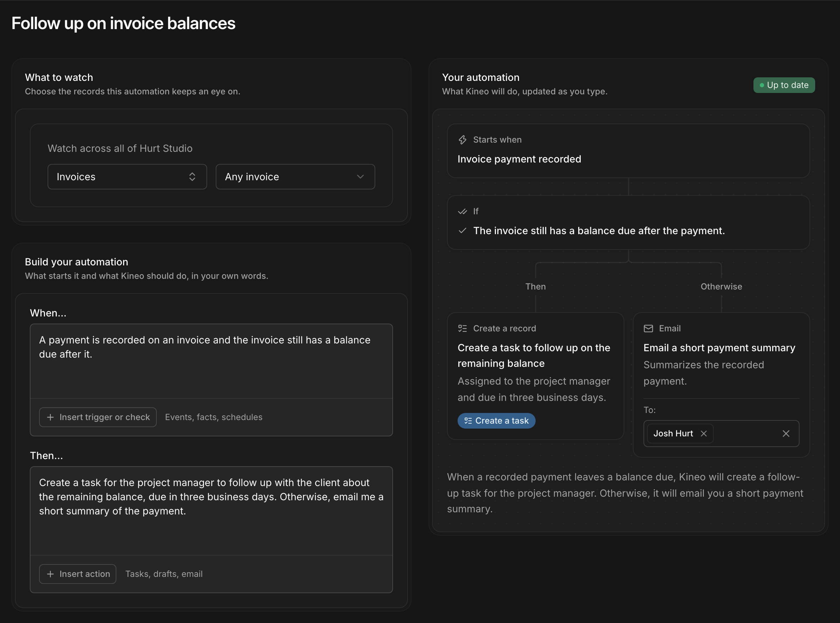Click into the Then... text area

tap(211, 511)
